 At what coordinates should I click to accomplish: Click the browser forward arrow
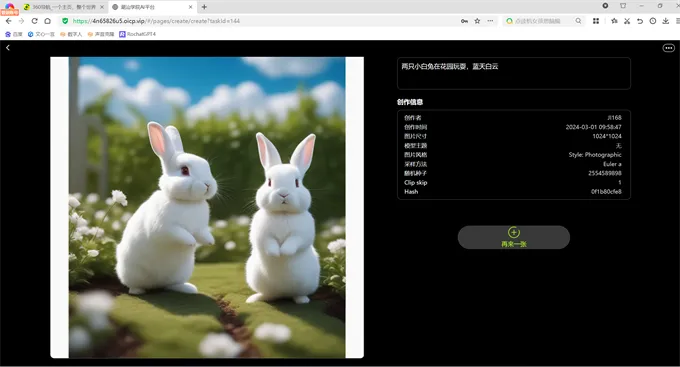pyautogui.click(x=21, y=21)
